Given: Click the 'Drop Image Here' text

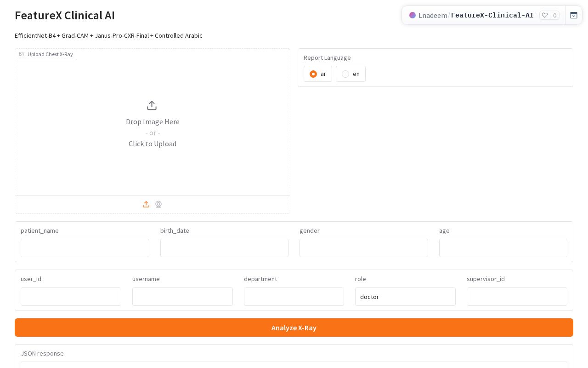Looking at the screenshot, I should click(x=153, y=121).
